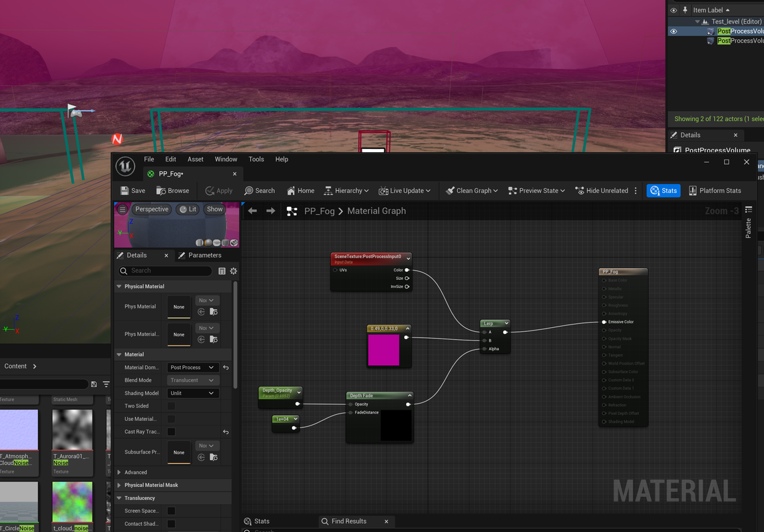Expand the Physical Material Mask section

tap(119, 485)
